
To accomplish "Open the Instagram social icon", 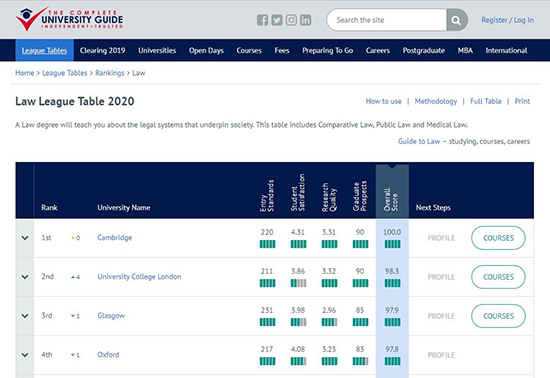I will coord(291,20).
